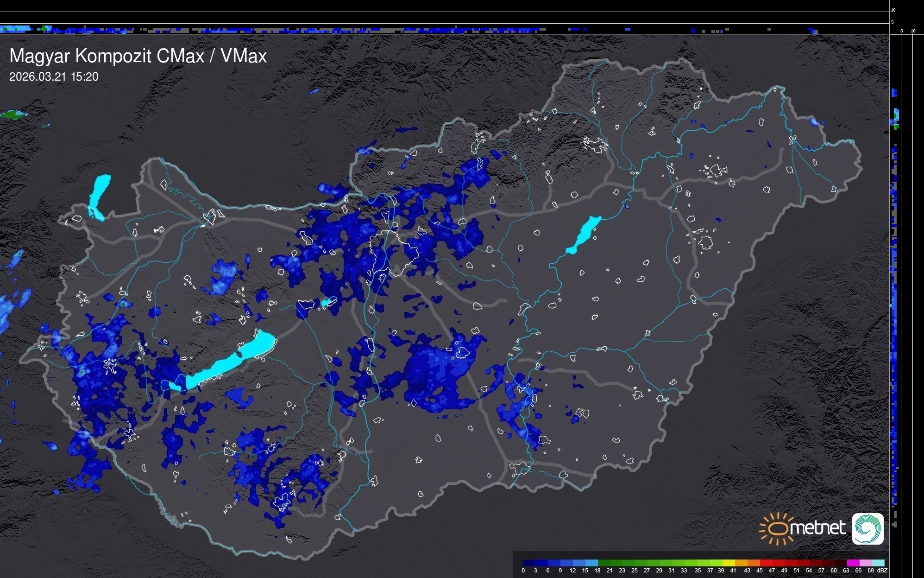
Task: Click the Magyar Kompozit CMax / VMax title
Action: [138, 56]
